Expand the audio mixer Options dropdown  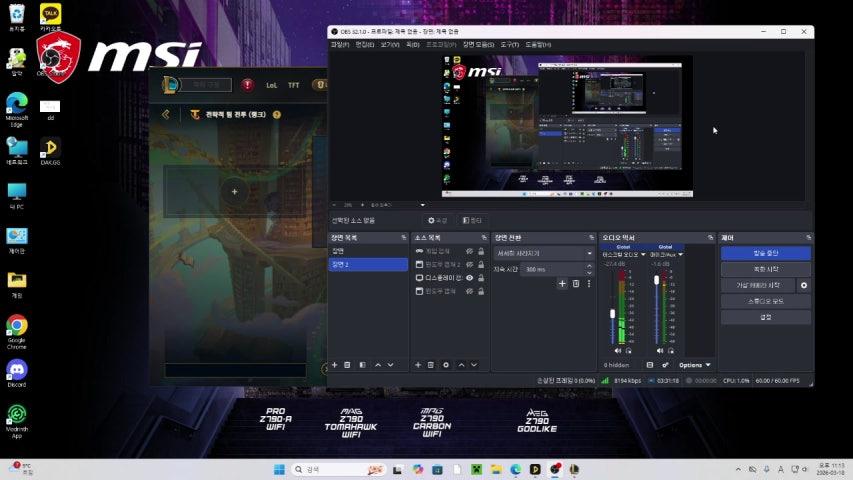695,365
